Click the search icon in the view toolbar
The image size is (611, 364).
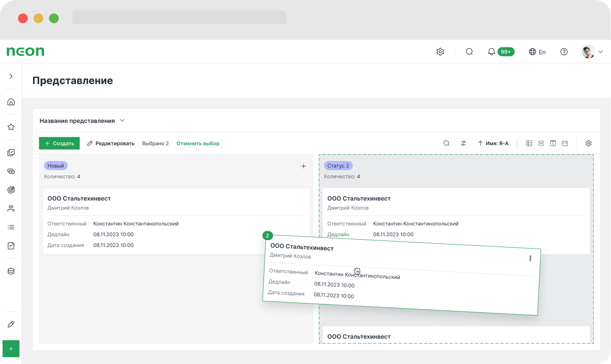point(446,143)
